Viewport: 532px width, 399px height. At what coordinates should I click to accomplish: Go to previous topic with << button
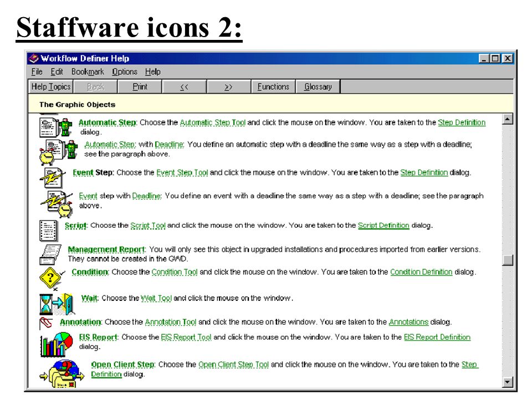tap(184, 86)
